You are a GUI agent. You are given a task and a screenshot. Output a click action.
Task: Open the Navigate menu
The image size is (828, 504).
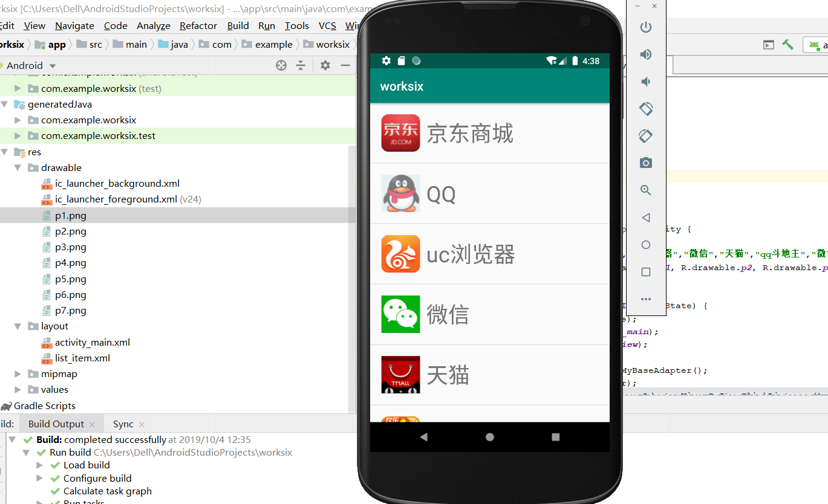coord(74,25)
